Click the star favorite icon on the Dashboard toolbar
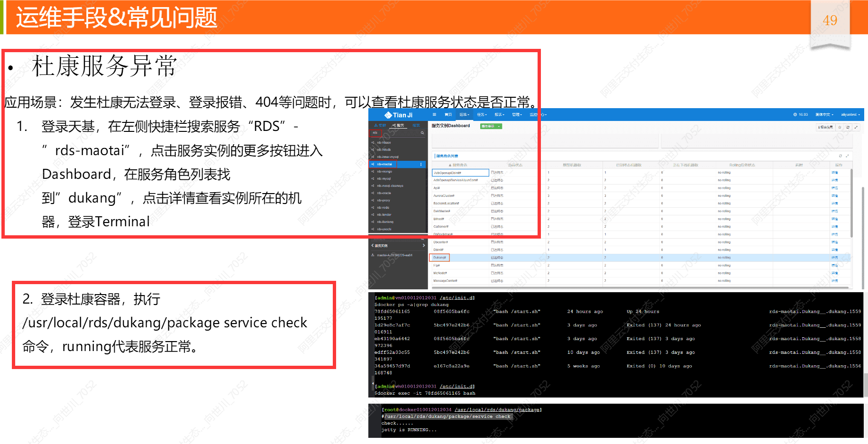This screenshot has width=868, height=444. point(840,127)
